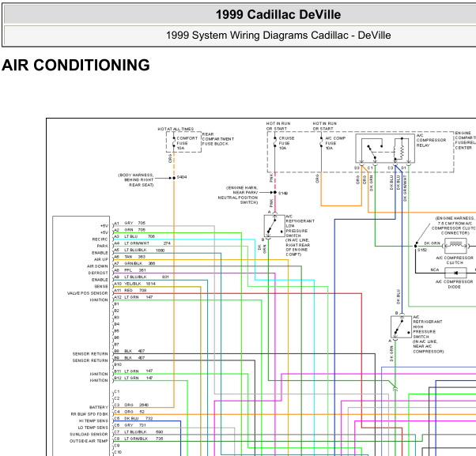This screenshot has height=456, width=476.
Task: Click pin A8 PPL label
Action: click(130, 270)
